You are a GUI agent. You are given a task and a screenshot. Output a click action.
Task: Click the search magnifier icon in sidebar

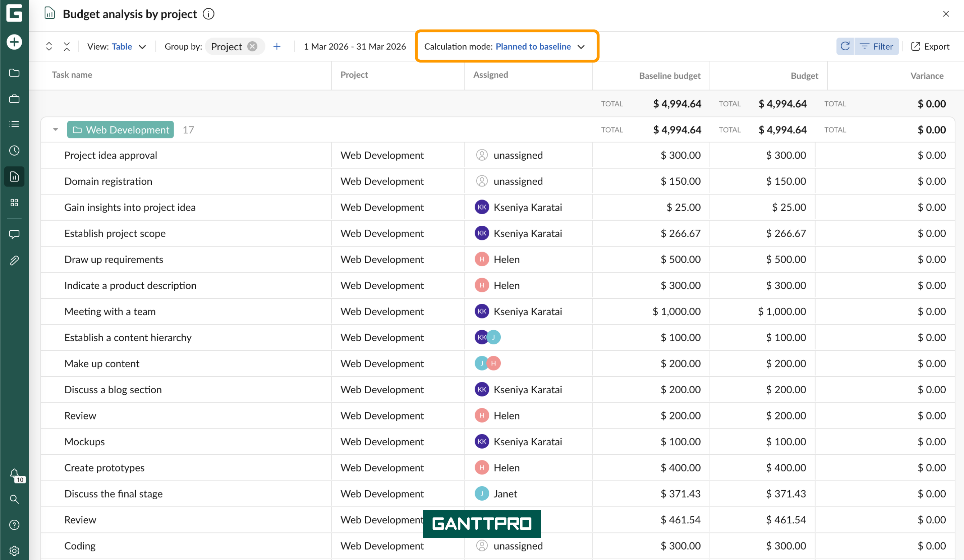click(14, 499)
